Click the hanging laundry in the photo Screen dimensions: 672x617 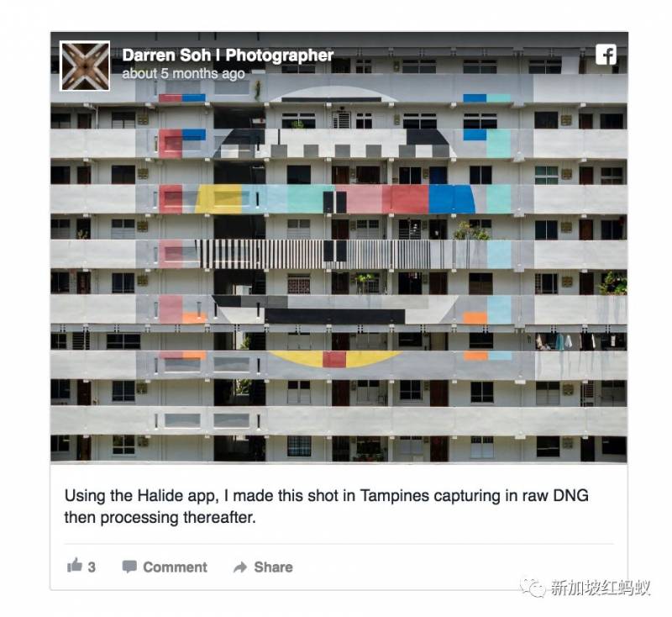click(565, 342)
